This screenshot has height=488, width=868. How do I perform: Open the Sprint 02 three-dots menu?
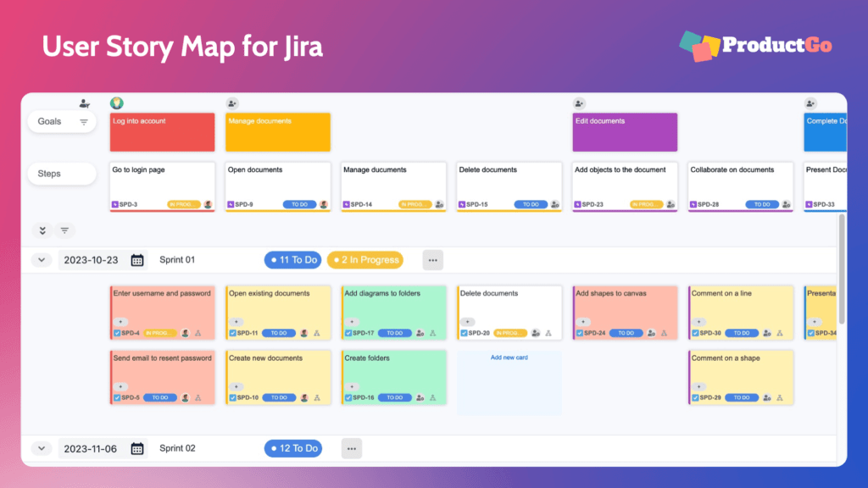352,449
